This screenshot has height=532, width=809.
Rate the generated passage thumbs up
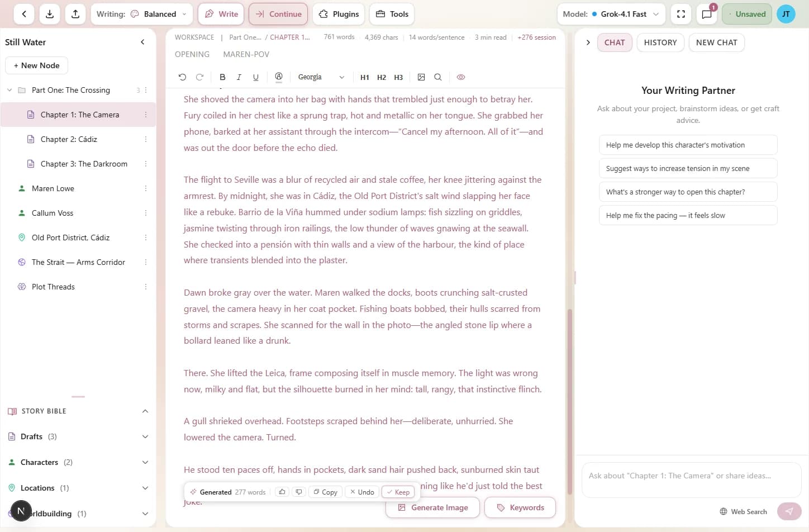point(282,492)
